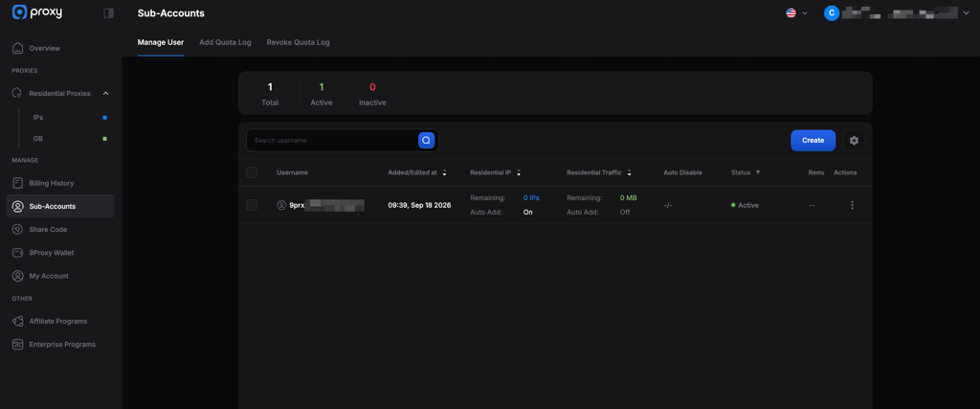The width and height of the screenshot is (980, 409).
Task: Click the Active status label
Action: (748, 205)
